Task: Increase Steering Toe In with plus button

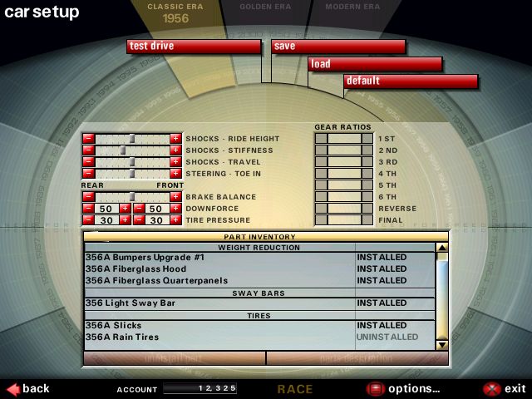Action: tap(175, 174)
